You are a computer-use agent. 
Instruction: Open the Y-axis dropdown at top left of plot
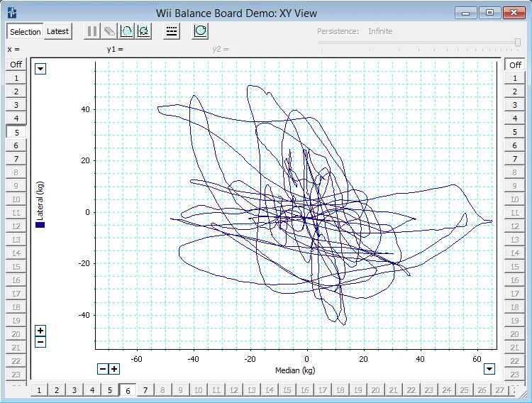[40, 69]
